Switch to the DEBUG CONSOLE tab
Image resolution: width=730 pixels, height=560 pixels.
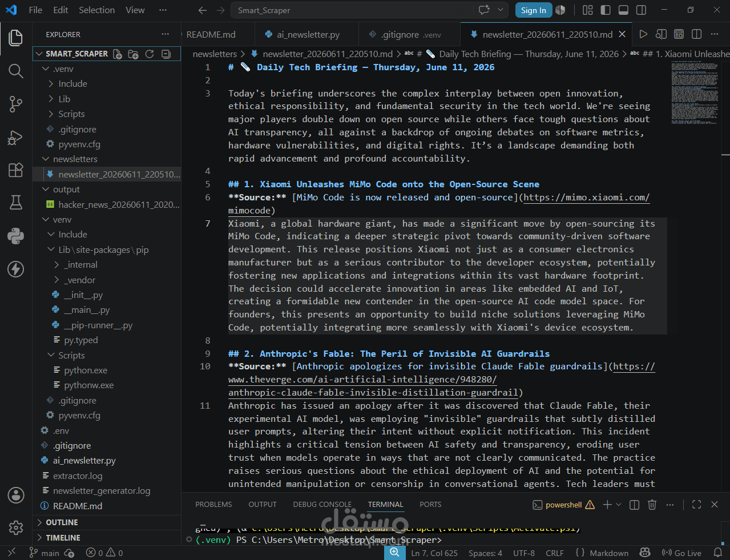[322, 505]
